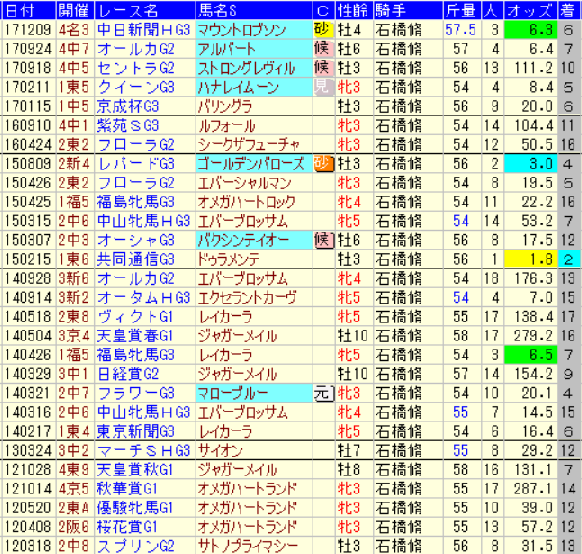The image size is (582, 554).
Task: Click the green-highlighted odds 6.3
Action: coord(530,30)
